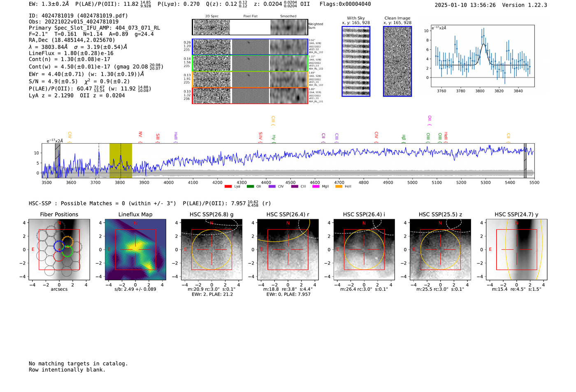Click the hatched gray band near 3550 Å
576x392 pixels.
[58, 161]
